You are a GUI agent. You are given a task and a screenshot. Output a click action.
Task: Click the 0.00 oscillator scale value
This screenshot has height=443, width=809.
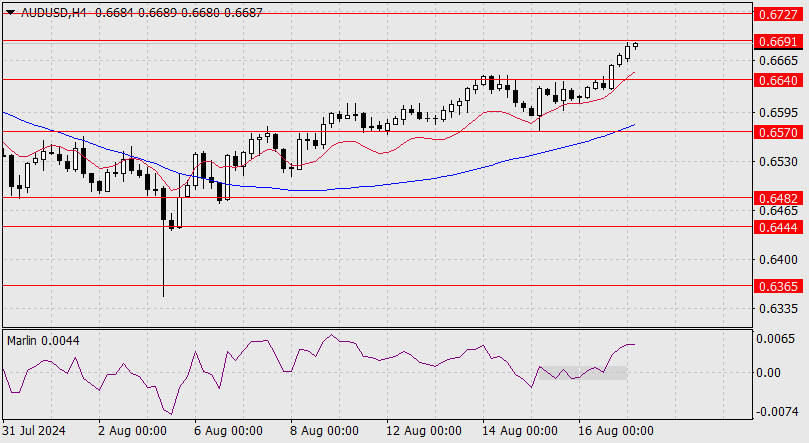(x=768, y=372)
